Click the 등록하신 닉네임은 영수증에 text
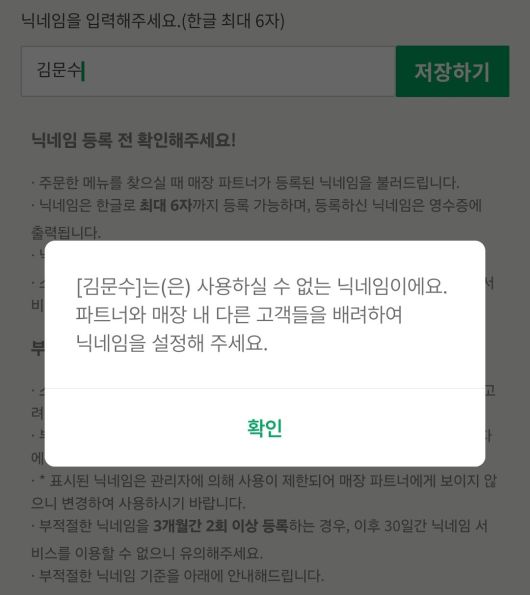This screenshot has height=595, width=530. [398, 205]
